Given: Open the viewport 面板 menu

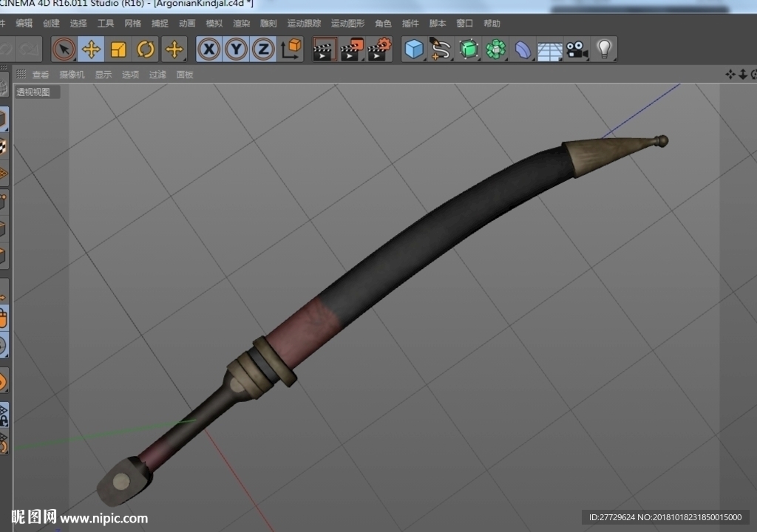Looking at the screenshot, I should point(185,75).
